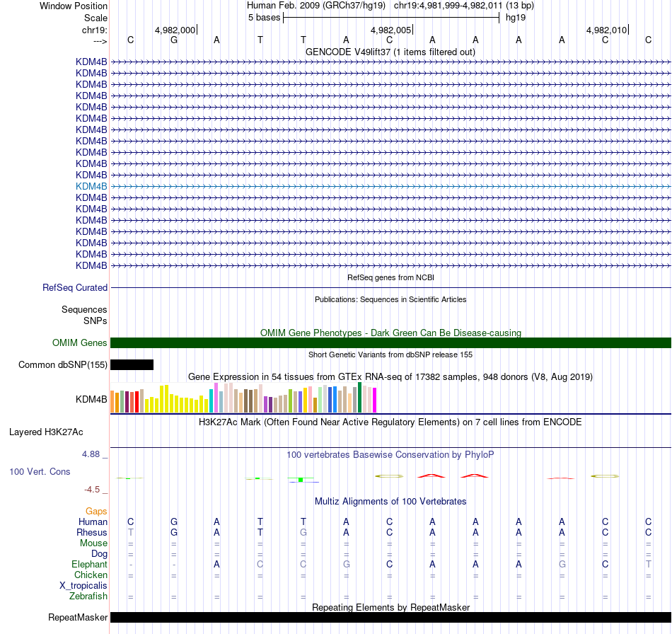Click the Layered H3K27Ac track label

click(46, 432)
